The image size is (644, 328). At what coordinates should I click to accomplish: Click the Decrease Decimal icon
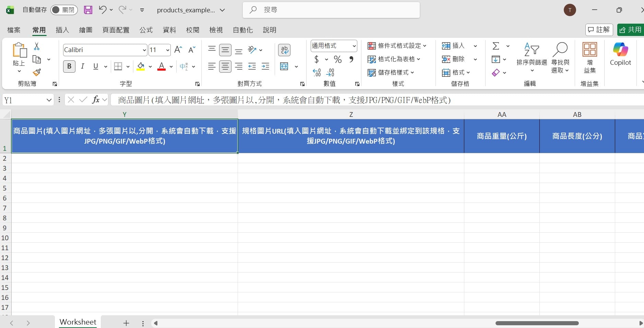tap(330, 72)
